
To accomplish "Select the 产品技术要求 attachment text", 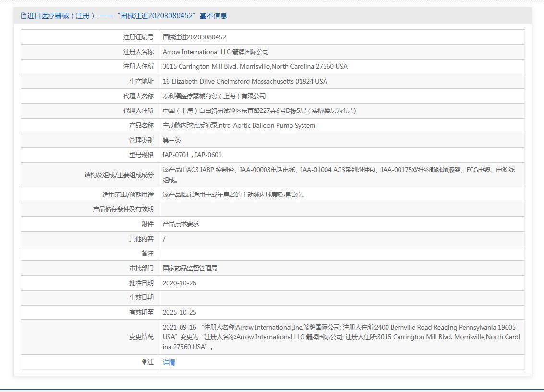I will tap(181, 224).
